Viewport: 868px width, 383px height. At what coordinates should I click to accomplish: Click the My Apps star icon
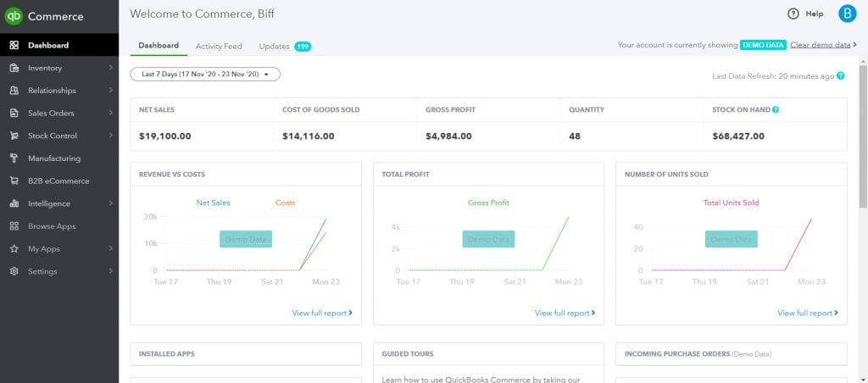14,249
